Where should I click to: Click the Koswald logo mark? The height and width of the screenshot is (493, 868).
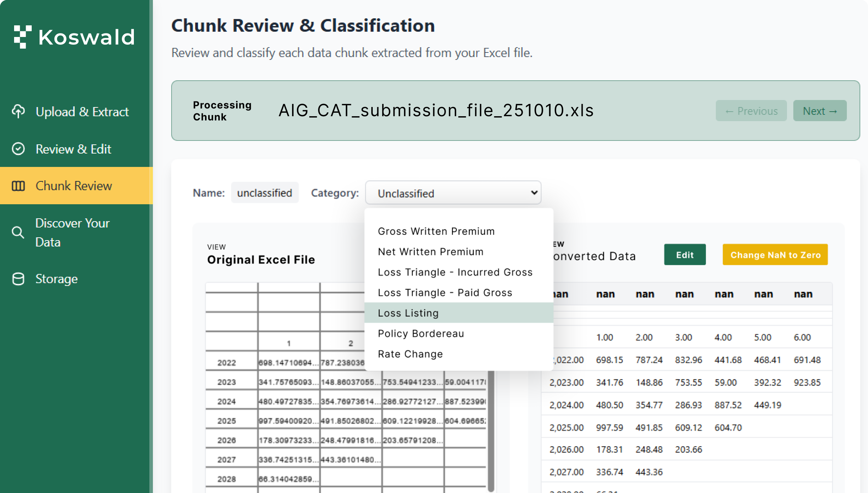[x=23, y=36]
